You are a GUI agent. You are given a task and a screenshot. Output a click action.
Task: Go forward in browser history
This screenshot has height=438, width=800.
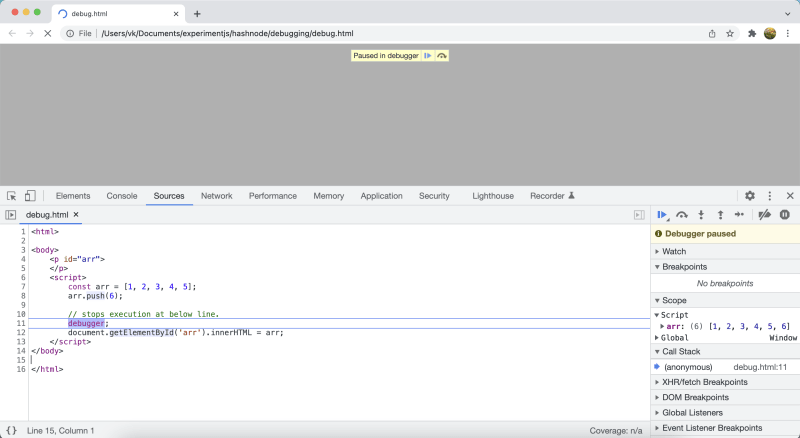point(30,33)
